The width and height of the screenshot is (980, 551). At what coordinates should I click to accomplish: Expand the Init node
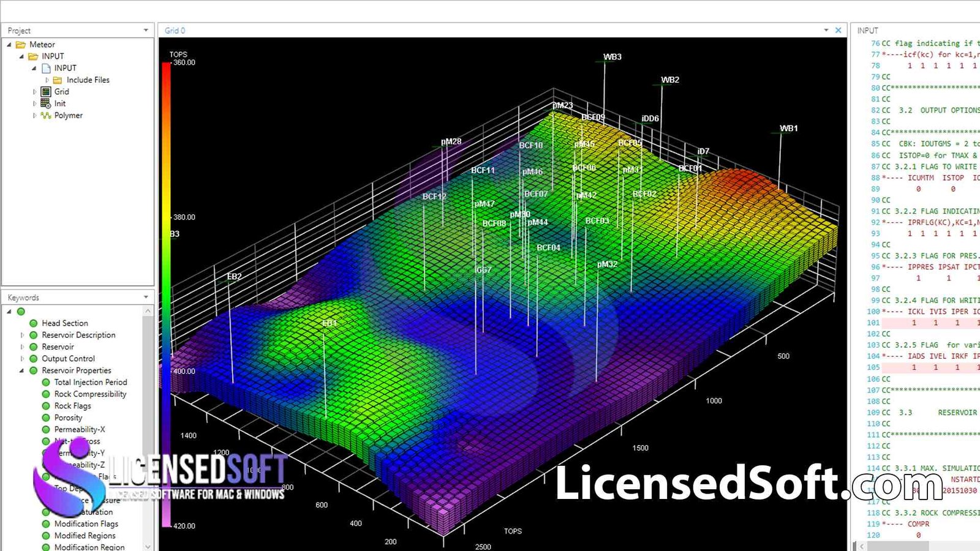point(34,103)
